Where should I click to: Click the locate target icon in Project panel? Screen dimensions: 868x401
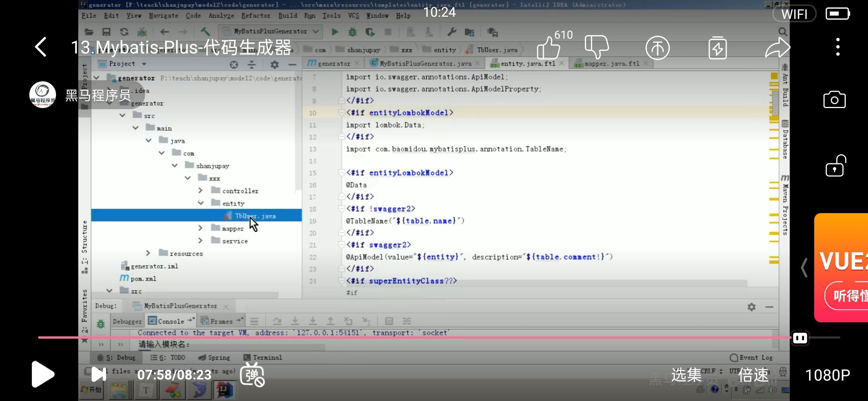pos(234,65)
